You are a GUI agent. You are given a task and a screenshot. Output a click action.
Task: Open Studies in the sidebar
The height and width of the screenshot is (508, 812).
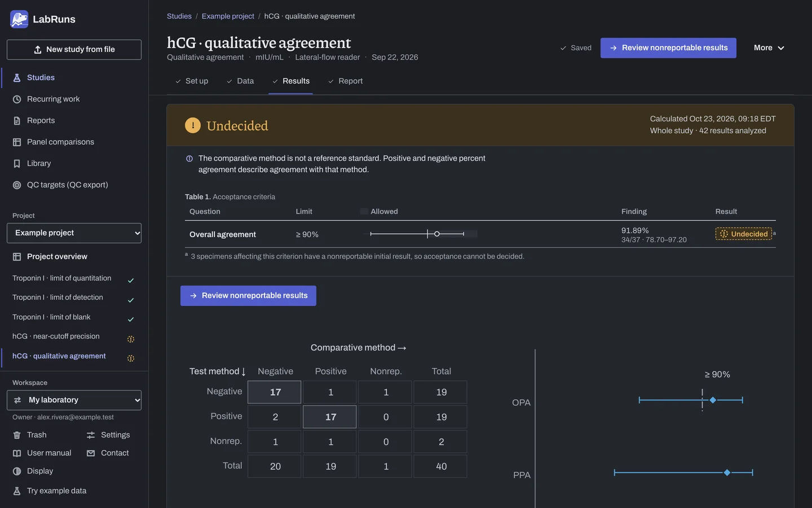click(74, 78)
